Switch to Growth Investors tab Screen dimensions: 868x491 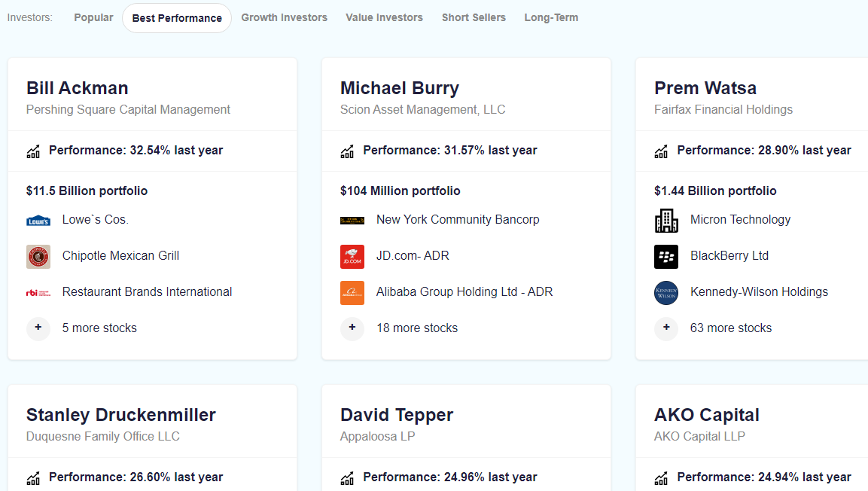[284, 18]
